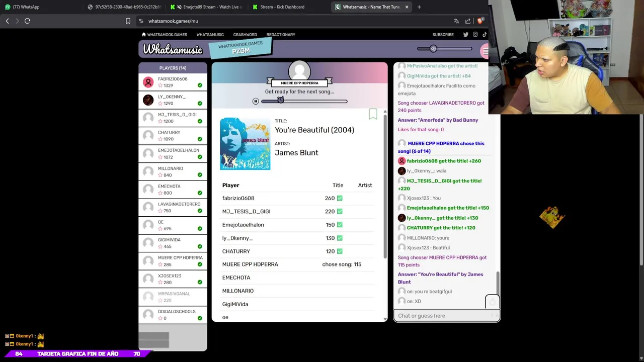Click green title check for Emejotaelhalon

pos(340,225)
